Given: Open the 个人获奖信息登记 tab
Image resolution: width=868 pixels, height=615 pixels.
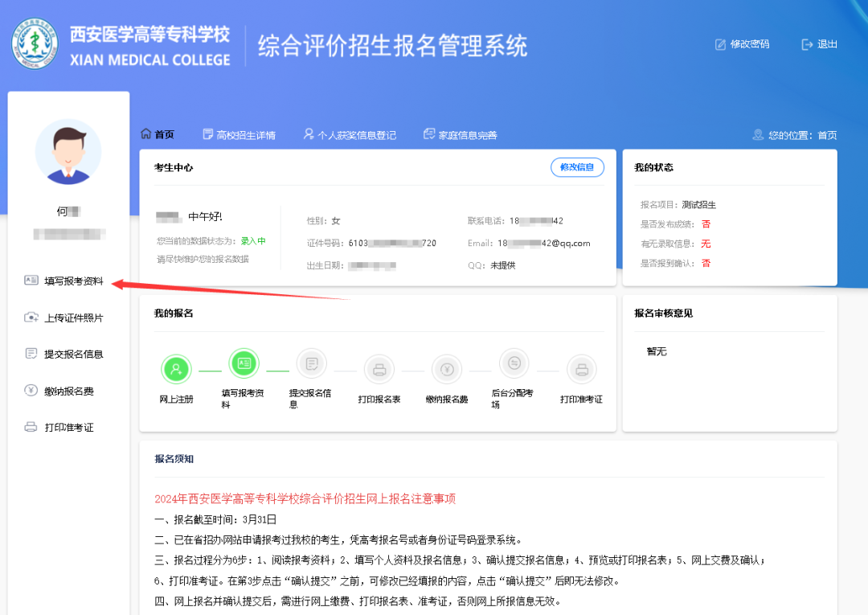Looking at the screenshot, I should tap(350, 135).
